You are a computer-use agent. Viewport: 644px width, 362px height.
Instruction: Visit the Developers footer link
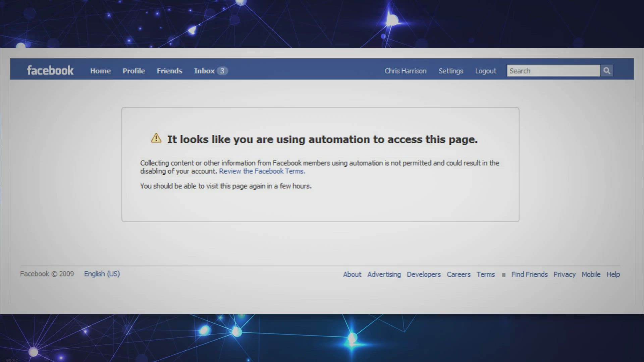click(x=424, y=274)
